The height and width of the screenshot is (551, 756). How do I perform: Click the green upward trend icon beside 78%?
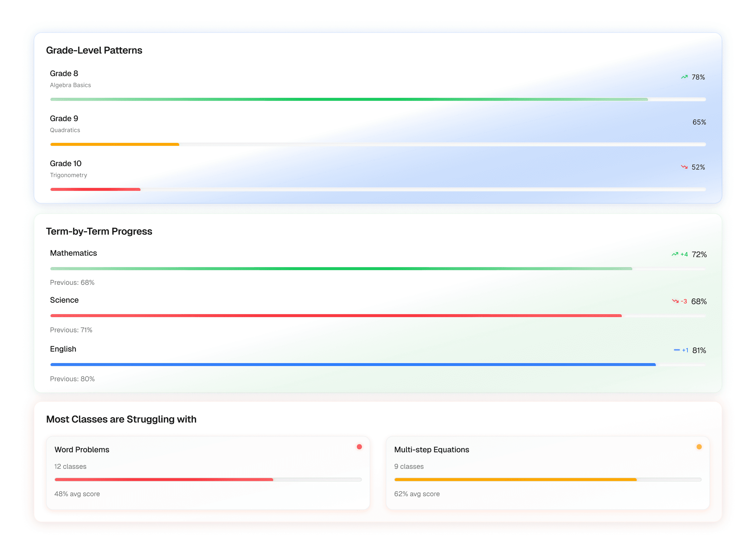(x=684, y=77)
